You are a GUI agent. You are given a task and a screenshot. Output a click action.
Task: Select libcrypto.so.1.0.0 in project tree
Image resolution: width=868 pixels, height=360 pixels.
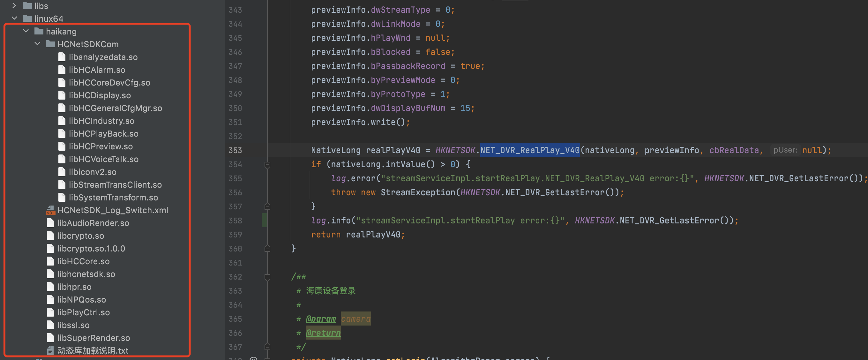(91, 248)
